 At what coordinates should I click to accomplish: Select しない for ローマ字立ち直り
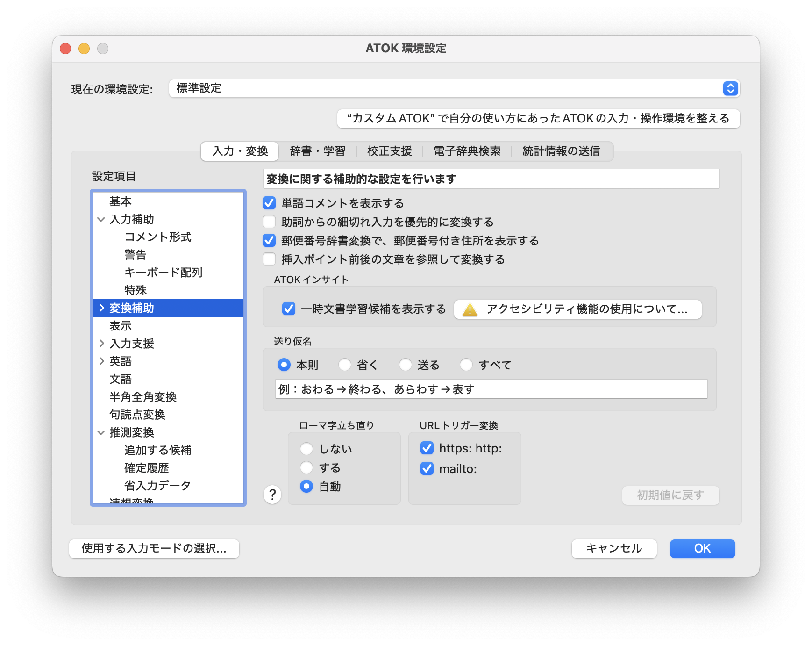306,449
